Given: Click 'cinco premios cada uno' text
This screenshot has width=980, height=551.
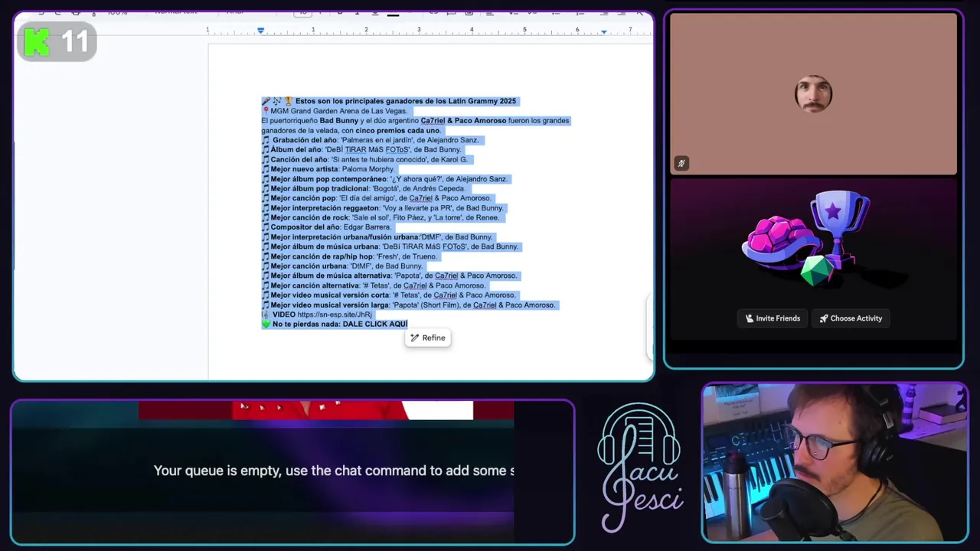Looking at the screenshot, I should 397,130.
